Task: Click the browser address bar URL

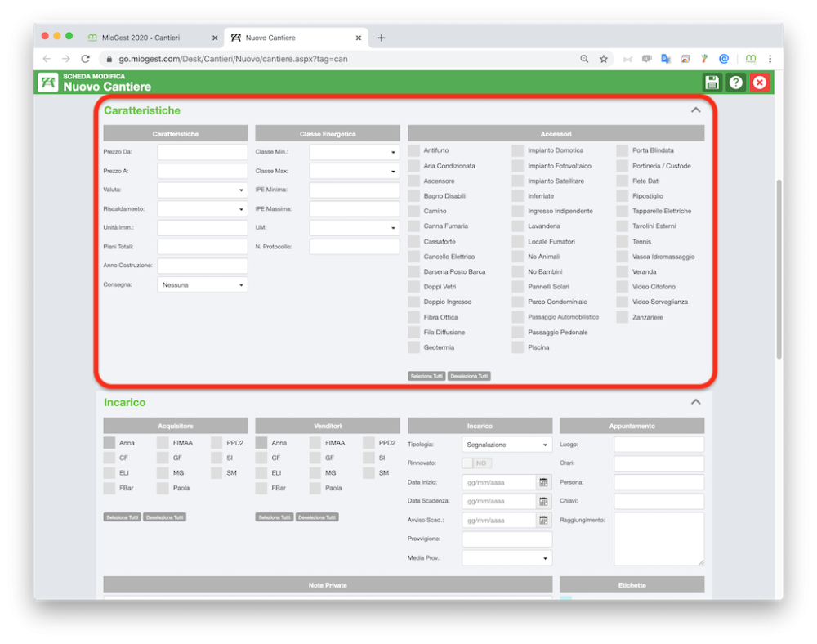Action: click(x=233, y=59)
